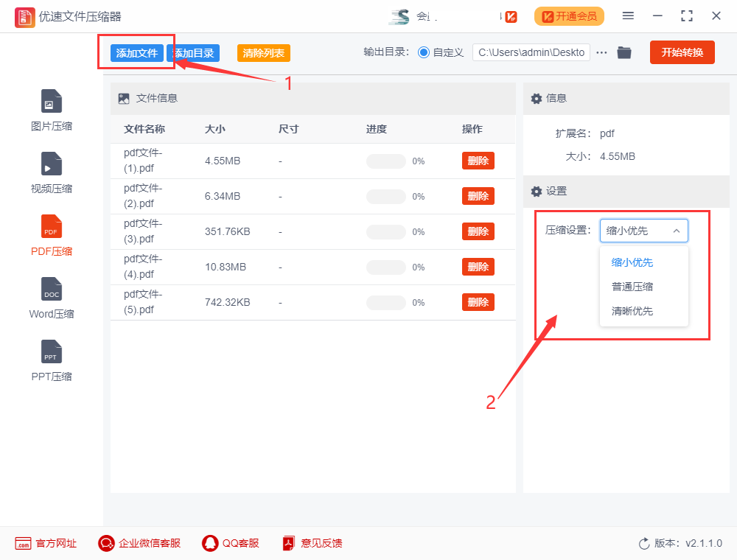Select the pdf文件-(4).pdf file name
Viewport: 737px width, 560px height.
click(x=143, y=267)
